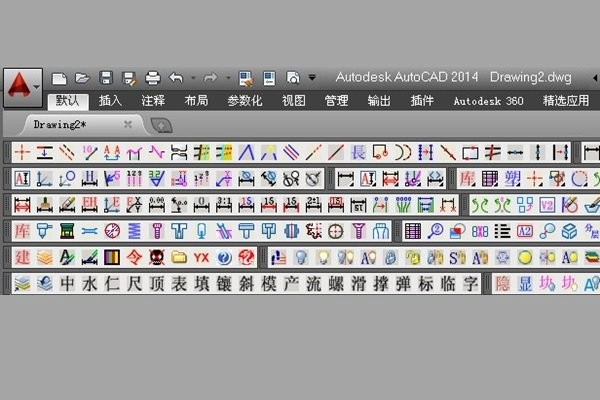Screen dimensions: 600x400
Task: Click the new drawing tab button
Action: (160, 125)
